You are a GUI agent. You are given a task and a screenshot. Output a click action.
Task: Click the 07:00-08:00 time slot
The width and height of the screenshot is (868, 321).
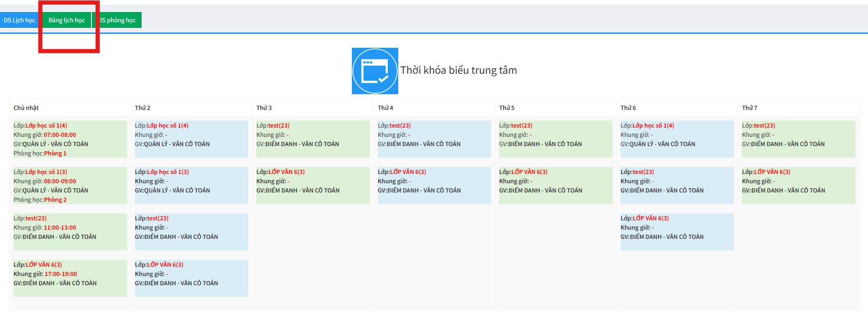[x=60, y=135]
